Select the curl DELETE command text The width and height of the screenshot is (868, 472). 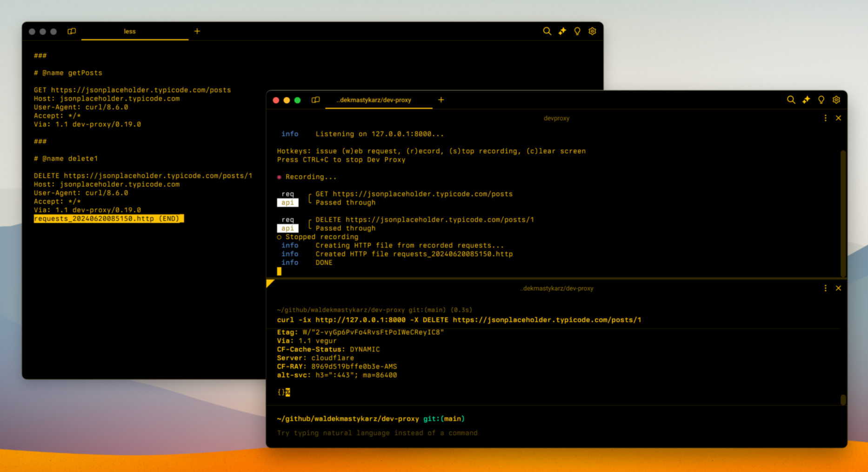[x=458, y=320]
